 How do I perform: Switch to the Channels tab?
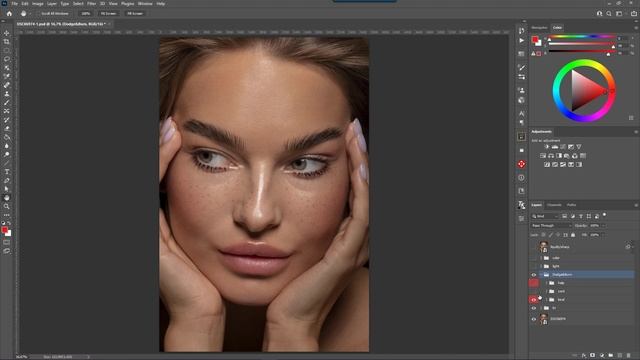click(x=554, y=205)
